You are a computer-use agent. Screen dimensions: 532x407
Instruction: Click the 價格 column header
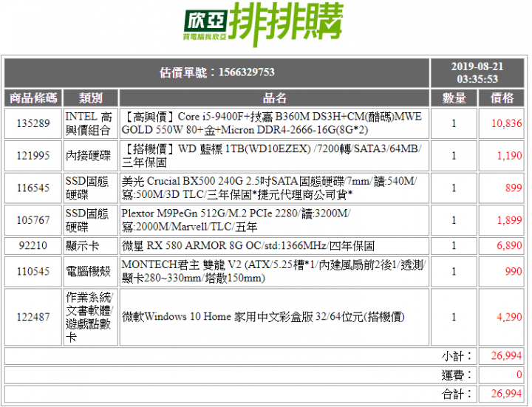[502, 98]
